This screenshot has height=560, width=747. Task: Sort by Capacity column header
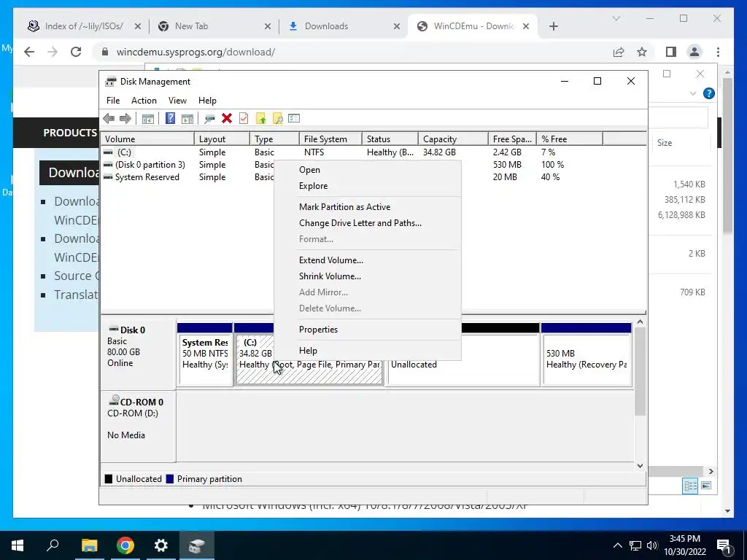point(453,139)
